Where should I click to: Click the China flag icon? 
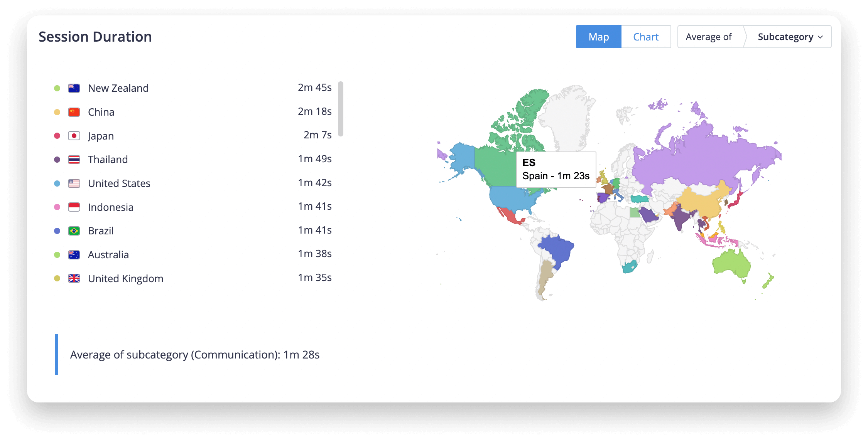coord(74,112)
